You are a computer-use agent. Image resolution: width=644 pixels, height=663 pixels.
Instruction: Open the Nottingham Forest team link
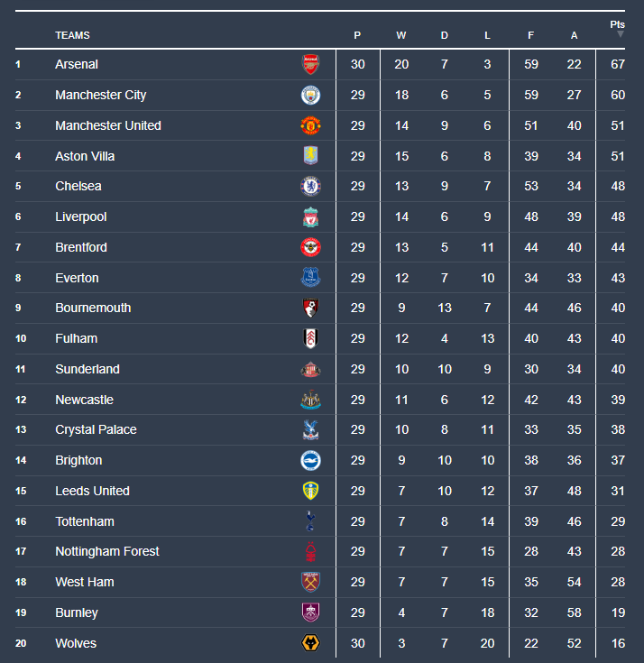107,551
